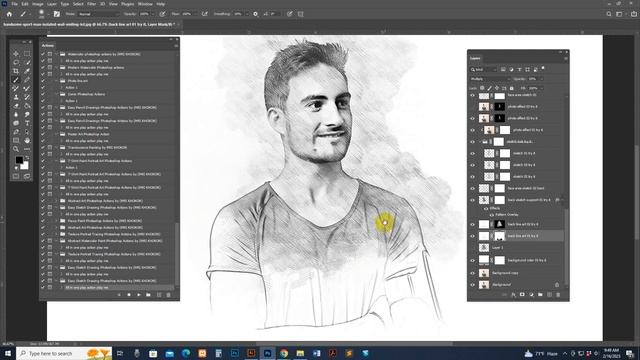Add a layer mask in Layers panel
The height and width of the screenshot is (360, 640).
coord(522,295)
